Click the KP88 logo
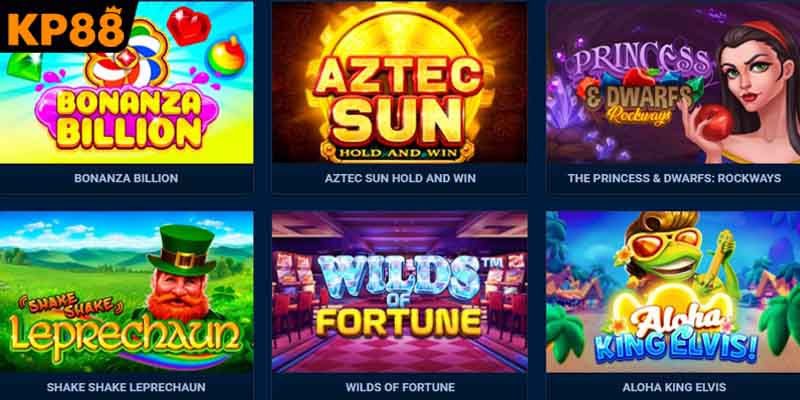 click(66, 27)
